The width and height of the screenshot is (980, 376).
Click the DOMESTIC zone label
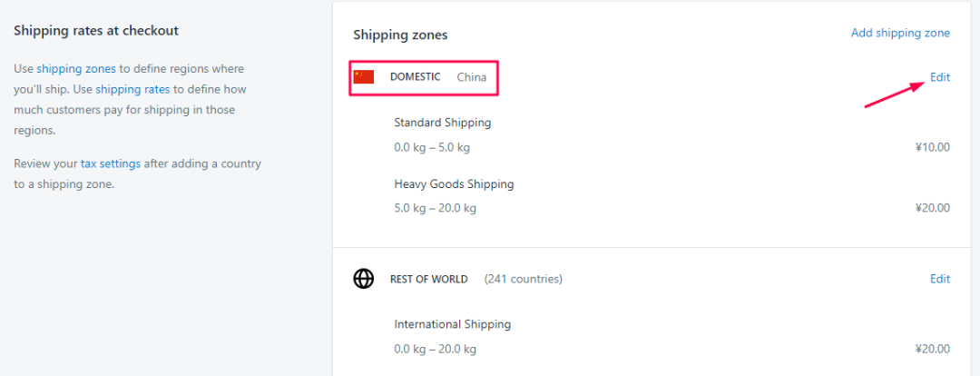[x=415, y=77]
